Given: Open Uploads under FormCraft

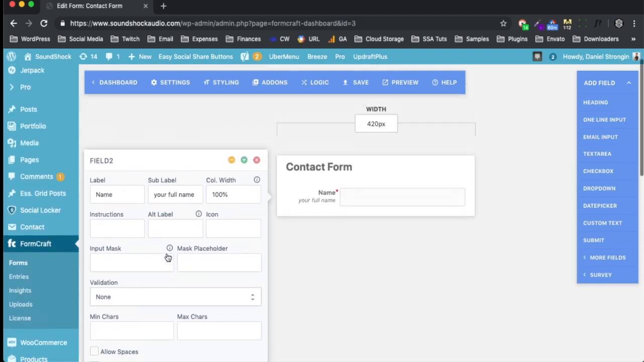Looking at the screenshot, I should [x=21, y=304].
